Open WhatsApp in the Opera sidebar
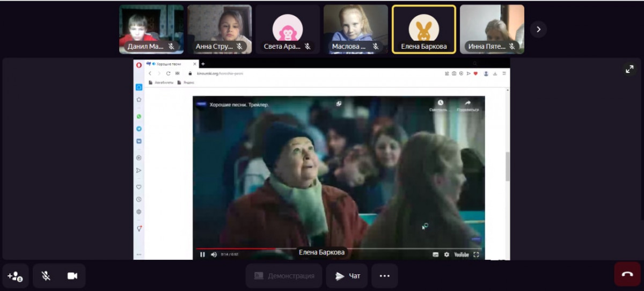The width and height of the screenshot is (644, 291). [138, 116]
